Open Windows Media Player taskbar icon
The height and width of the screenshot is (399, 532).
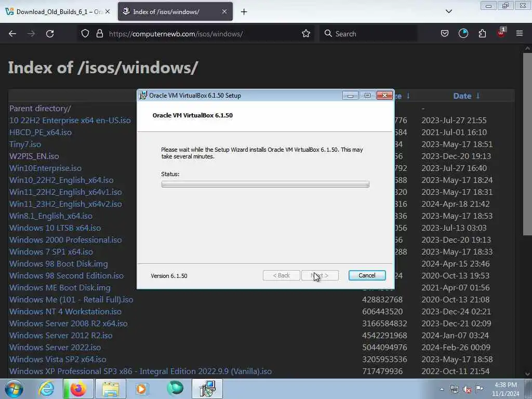tap(142, 389)
